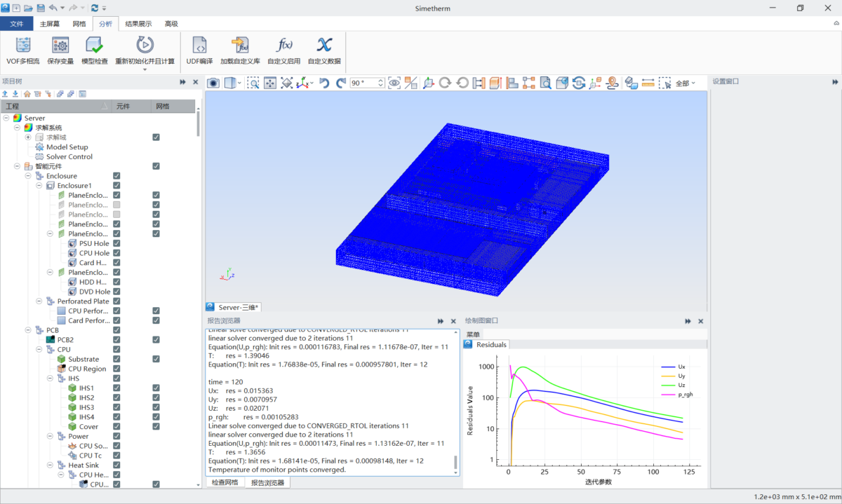Collapse the Heat Sink node

point(51,465)
